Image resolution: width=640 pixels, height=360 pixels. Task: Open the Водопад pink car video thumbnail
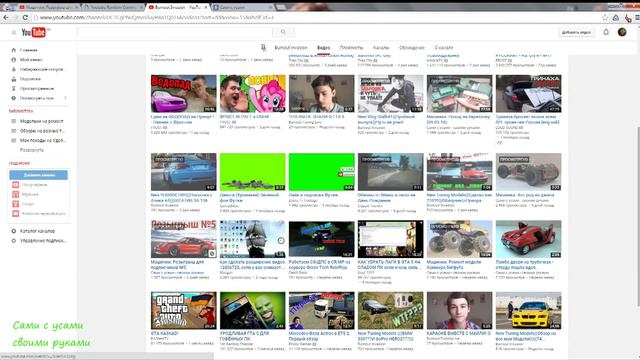[x=183, y=93]
